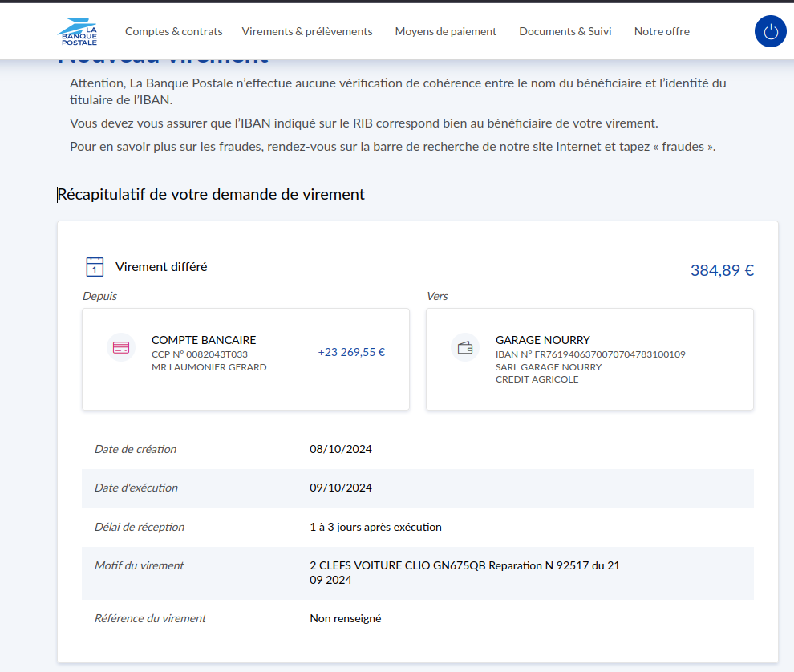Open the Virements & prélèvements menu
This screenshot has height=672, width=794.
(x=307, y=32)
